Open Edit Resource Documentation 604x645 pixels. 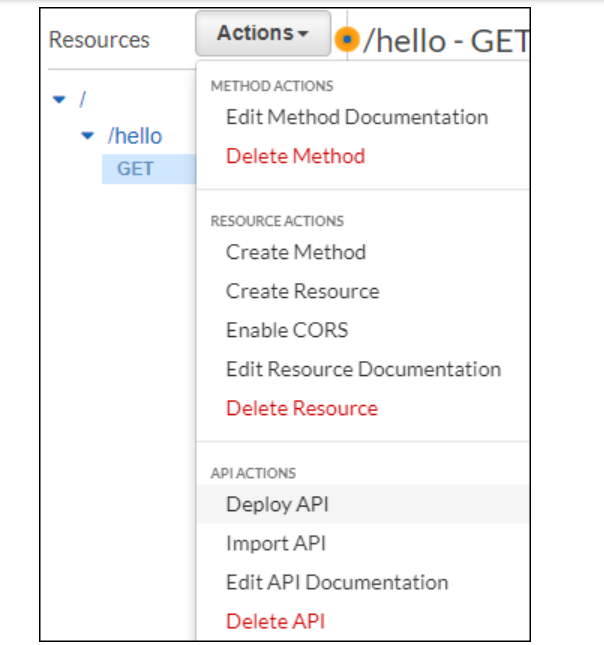(363, 369)
